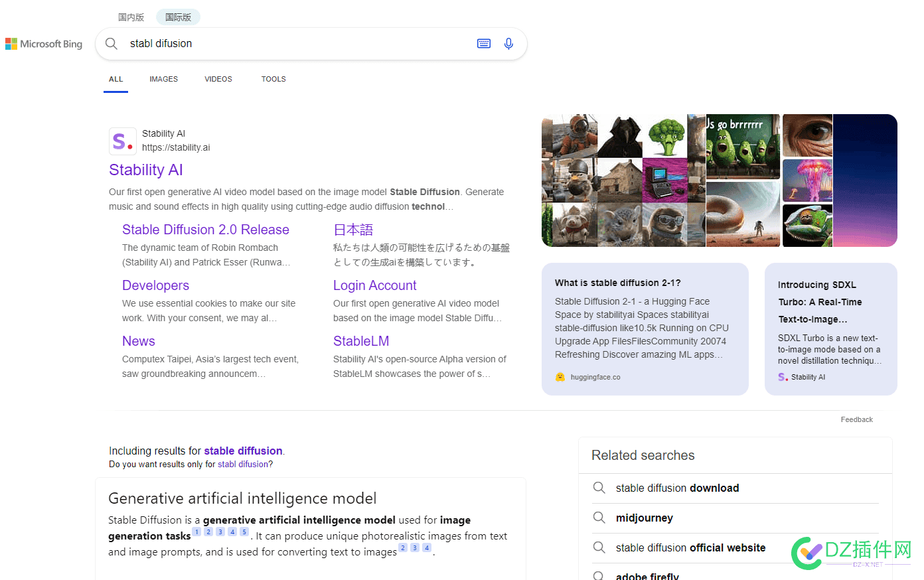This screenshot has height=580, width=924.
Task: Open the broccoli character thumbnail
Action: (665, 136)
